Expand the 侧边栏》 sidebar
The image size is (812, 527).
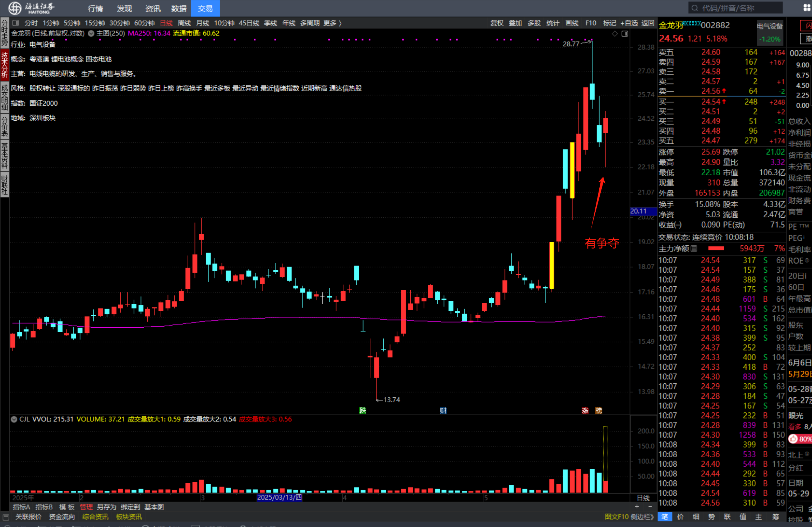coord(642,517)
